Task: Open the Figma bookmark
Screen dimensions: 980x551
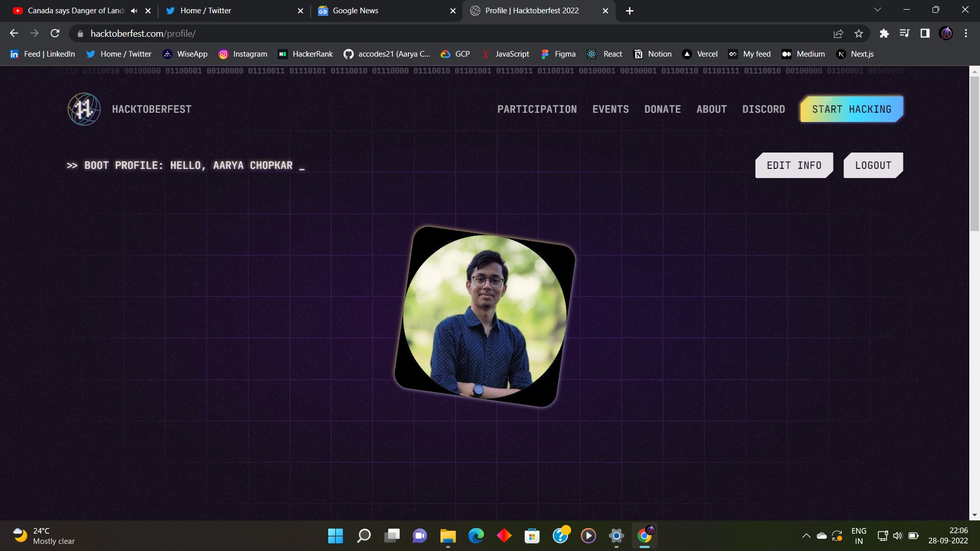Action: click(558, 54)
